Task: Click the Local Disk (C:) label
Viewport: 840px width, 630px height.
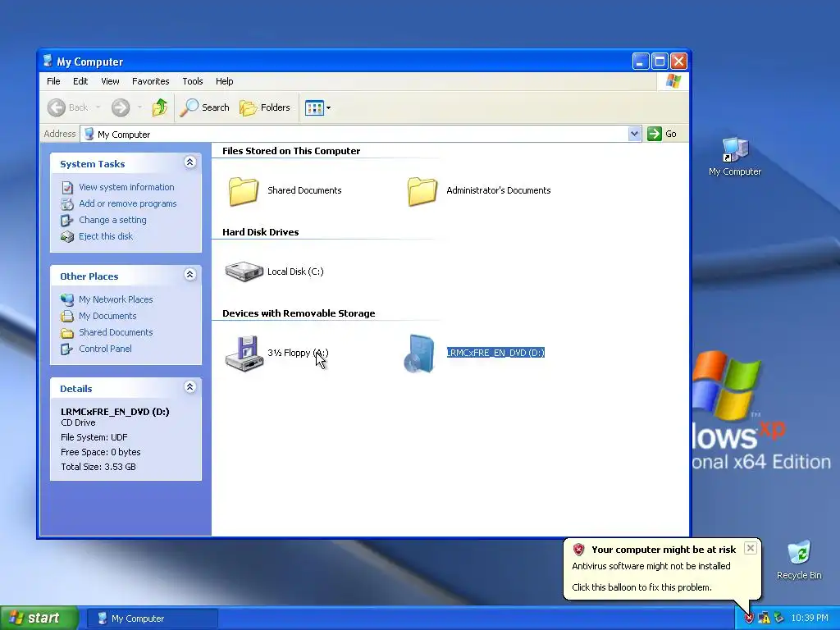Action: tap(295, 272)
